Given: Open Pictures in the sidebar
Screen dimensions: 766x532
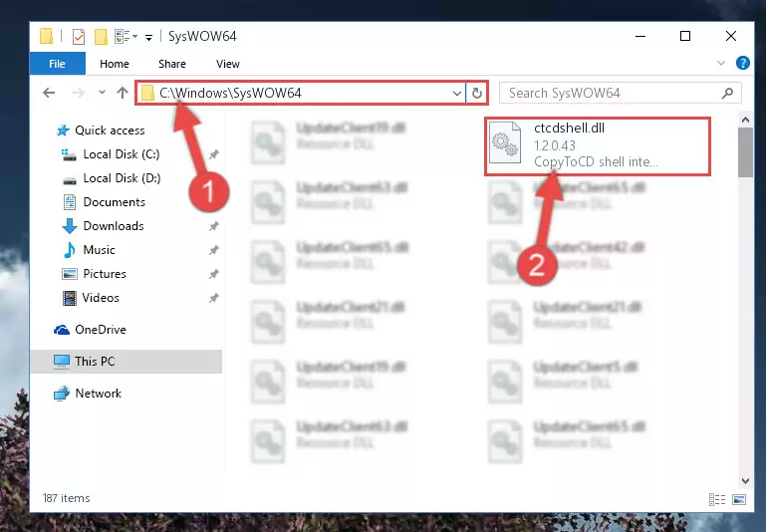Looking at the screenshot, I should [105, 274].
